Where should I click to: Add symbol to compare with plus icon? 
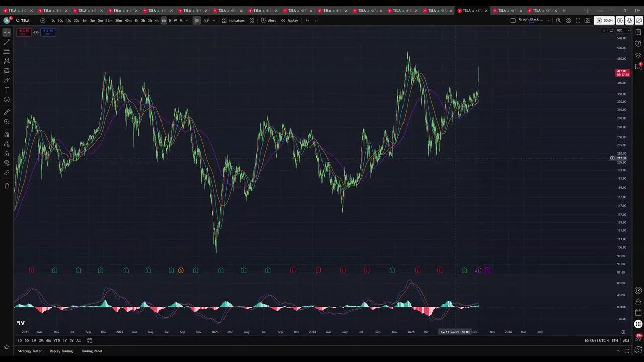[x=43, y=20]
